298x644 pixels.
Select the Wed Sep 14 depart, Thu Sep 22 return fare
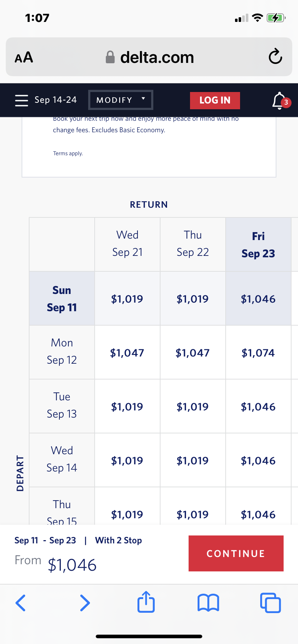coord(193,460)
